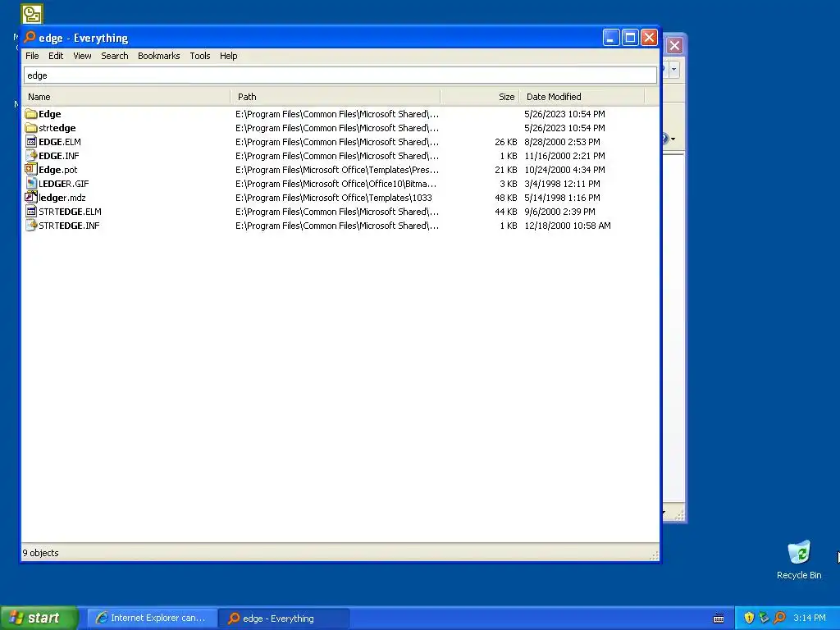The height and width of the screenshot is (630, 840).
Task: Click the date 12/18/2000 10:58 AM
Action: [568, 226]
